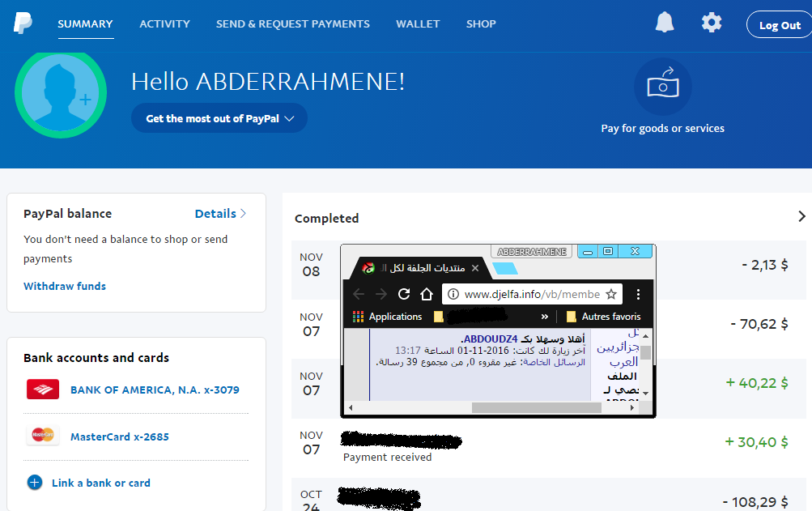The image size is (812, 511).
Task: Click the browser Back arrow
Action: (x=359, y=294)
